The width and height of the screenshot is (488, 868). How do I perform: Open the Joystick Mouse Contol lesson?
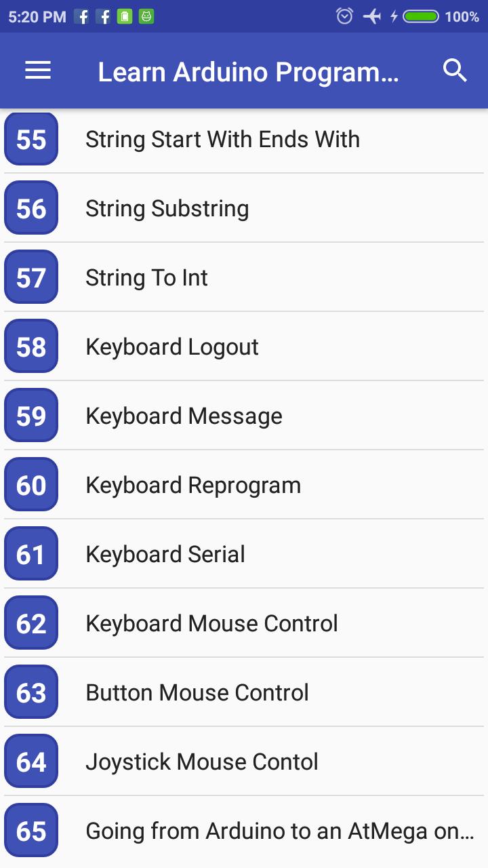click(x=202, y=762)
